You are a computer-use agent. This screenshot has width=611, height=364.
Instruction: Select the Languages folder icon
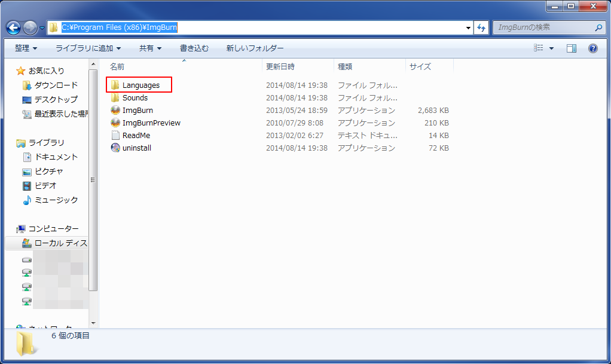pyautogui.click(x=115, y=85)
